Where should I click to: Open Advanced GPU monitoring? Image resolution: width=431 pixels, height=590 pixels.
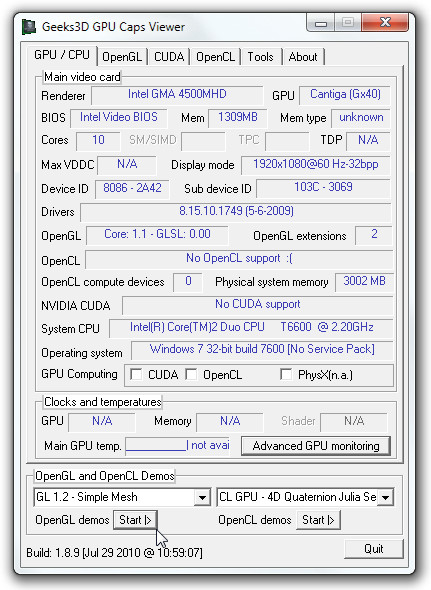click(316, 446)
